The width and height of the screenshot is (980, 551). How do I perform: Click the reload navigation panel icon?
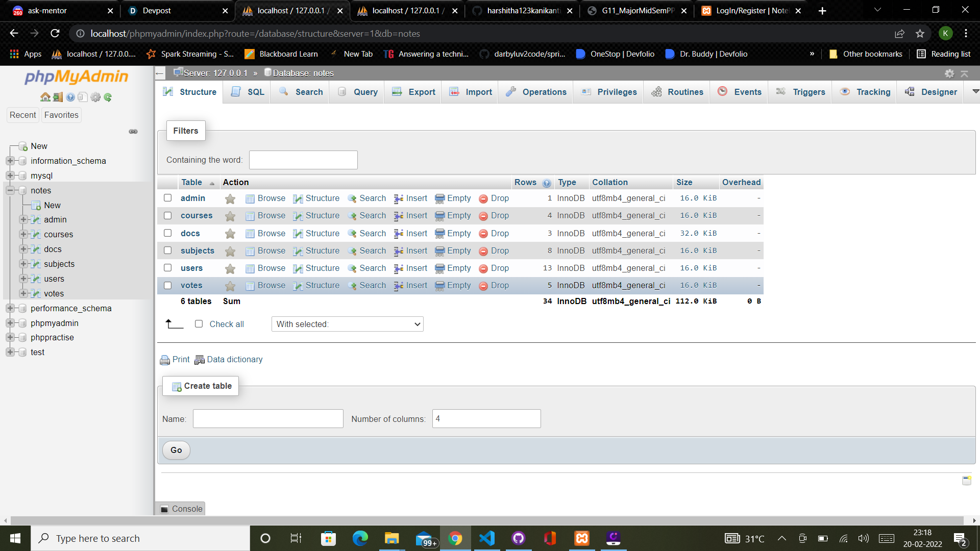(x=108, y=97)
